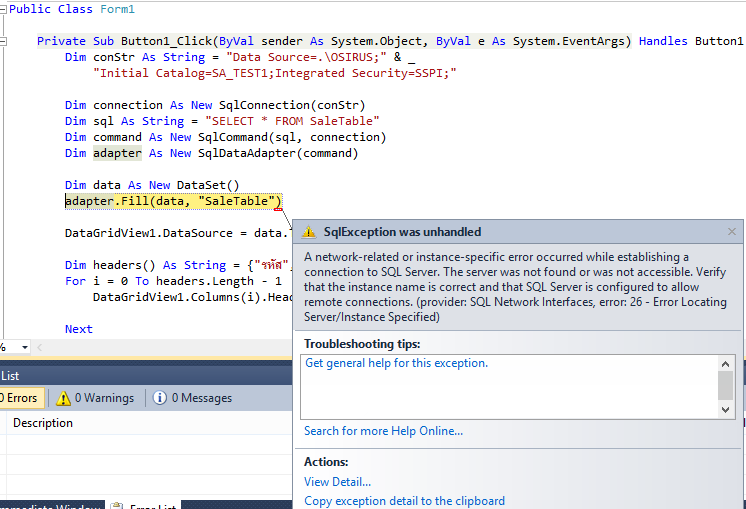Toggle the 0 Errors filter button
The image size is (746, 509).
point(18,398)
